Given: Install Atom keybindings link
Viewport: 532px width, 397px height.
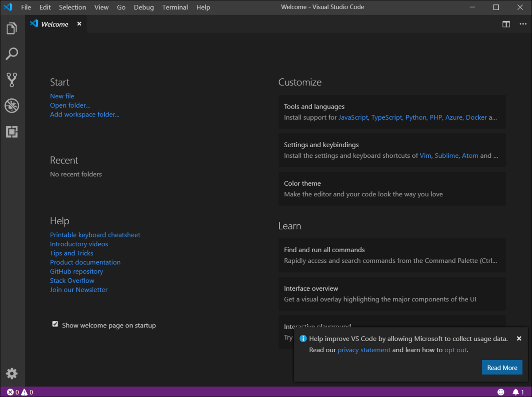Looking at the screenshot, I should (x=470, y=156).
